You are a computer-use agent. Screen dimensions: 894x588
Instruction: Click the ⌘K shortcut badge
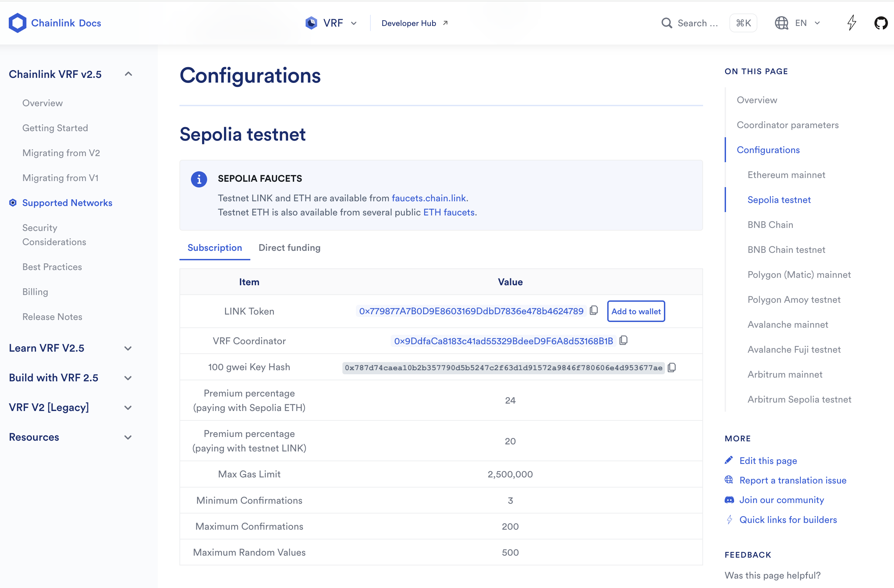(743, 23)
